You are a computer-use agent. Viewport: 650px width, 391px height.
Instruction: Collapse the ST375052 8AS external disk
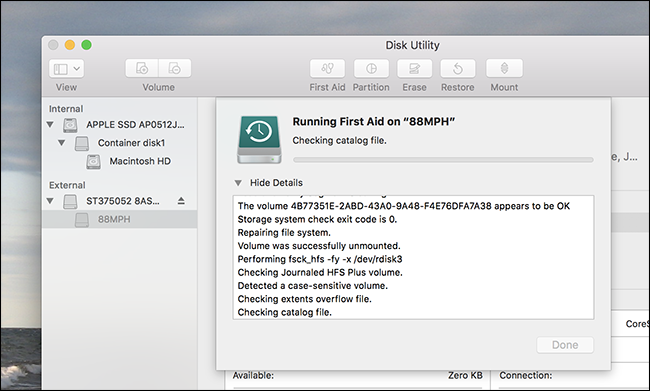(x=50, y=201)
